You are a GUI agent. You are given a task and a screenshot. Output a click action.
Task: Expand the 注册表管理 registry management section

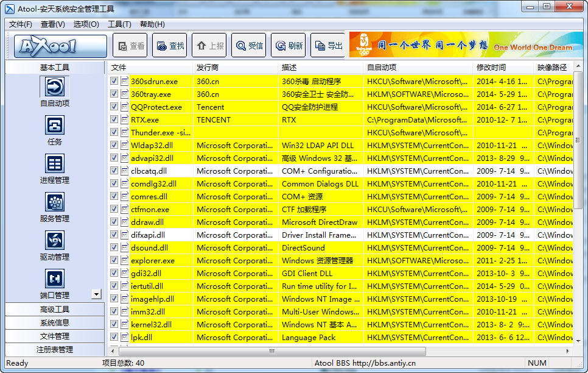[55, 349]
